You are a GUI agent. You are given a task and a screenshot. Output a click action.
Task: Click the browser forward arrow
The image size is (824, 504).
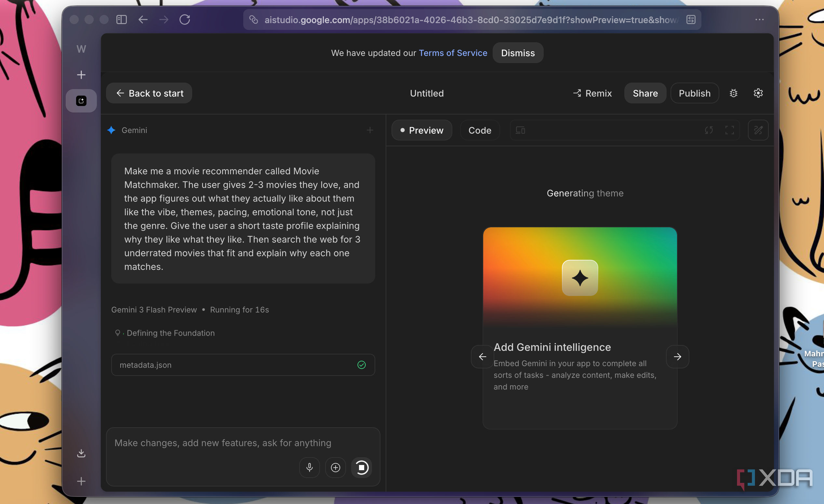point(164,20)
